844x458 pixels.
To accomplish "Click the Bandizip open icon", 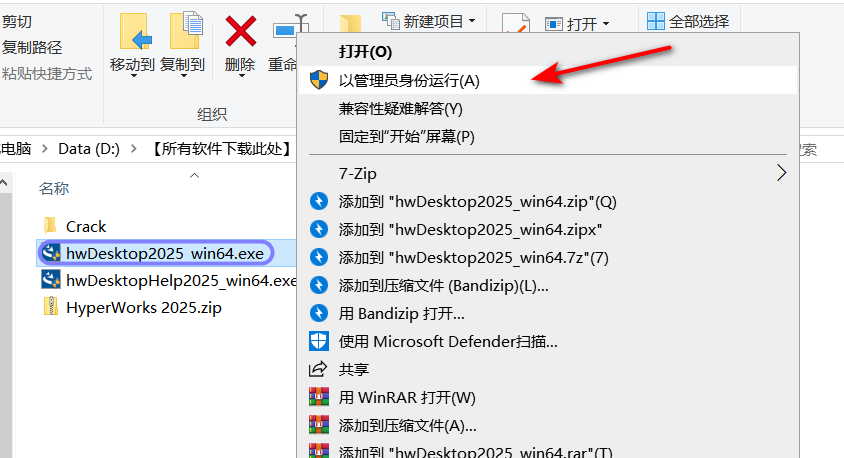I will click(319, 313).
